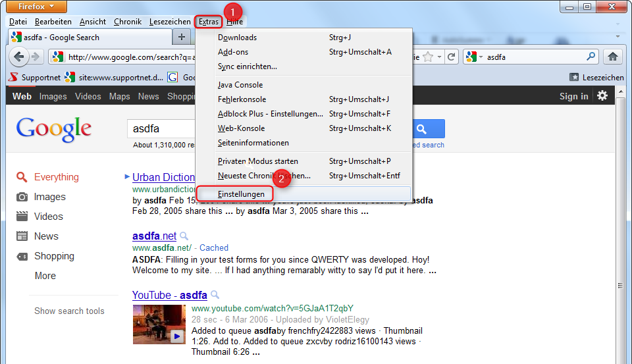632x364 pixels.
Task: Click the blue Google search button
Action: click(x=429, y=129)
